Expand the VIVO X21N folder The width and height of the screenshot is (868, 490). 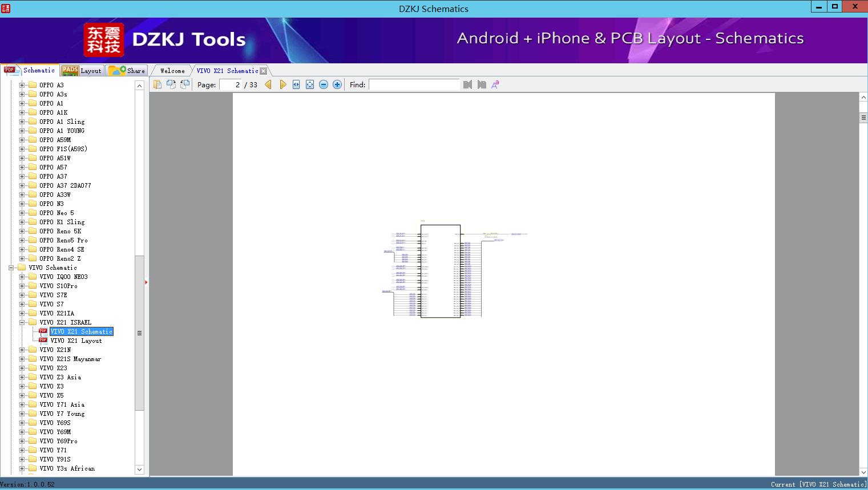click(x=22, y=350)
